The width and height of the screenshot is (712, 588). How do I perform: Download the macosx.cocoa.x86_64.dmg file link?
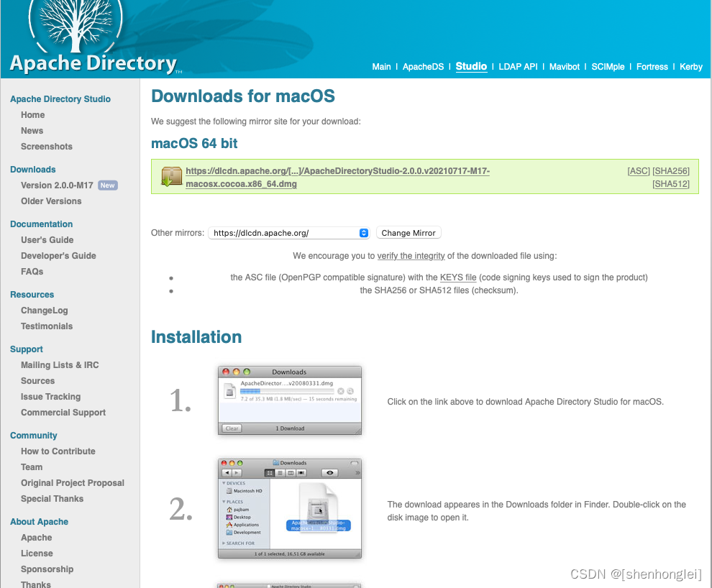pos(337,178)
